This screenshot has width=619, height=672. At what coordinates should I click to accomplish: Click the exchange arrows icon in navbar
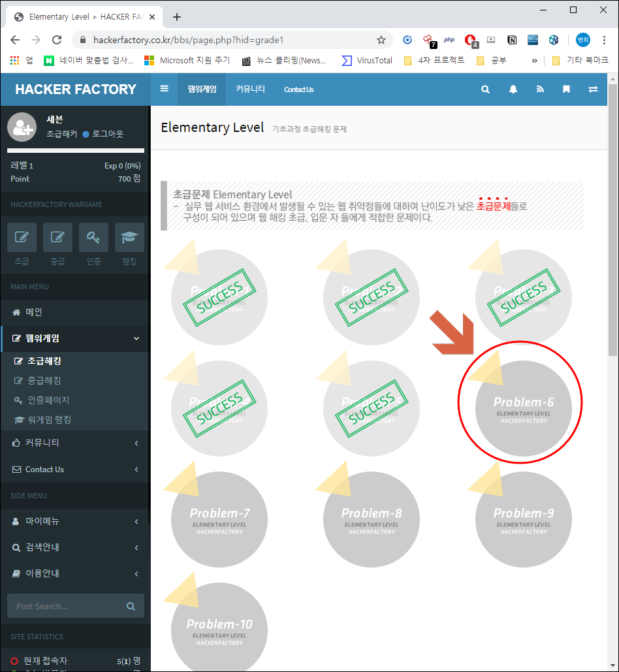pos(593,89)
